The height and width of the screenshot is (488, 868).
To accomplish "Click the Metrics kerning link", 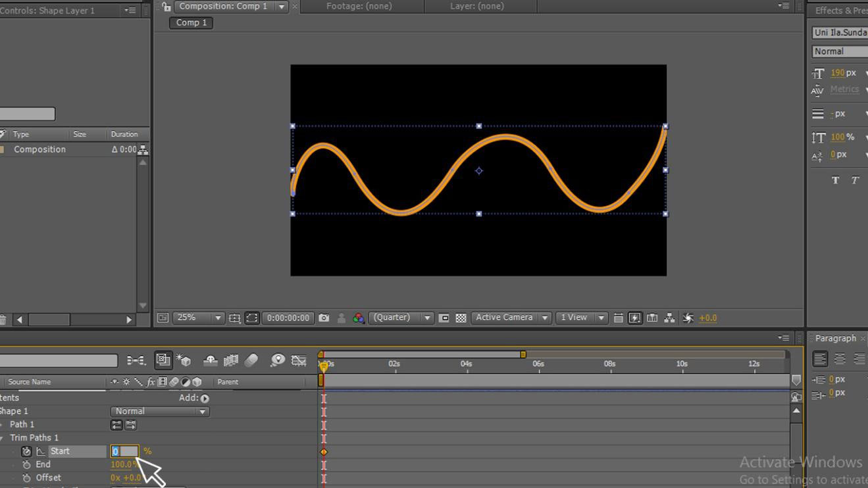I will (x=844, y=89).
